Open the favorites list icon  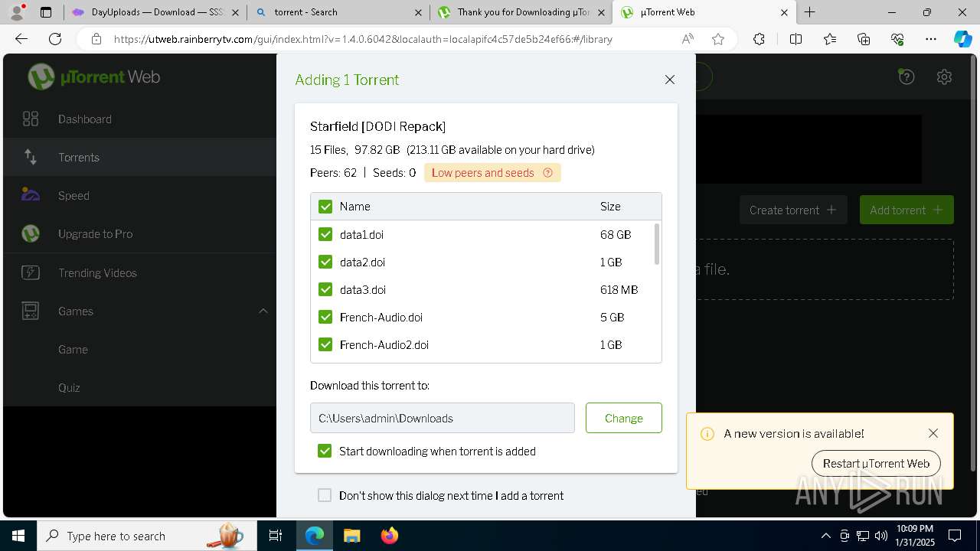830,39
